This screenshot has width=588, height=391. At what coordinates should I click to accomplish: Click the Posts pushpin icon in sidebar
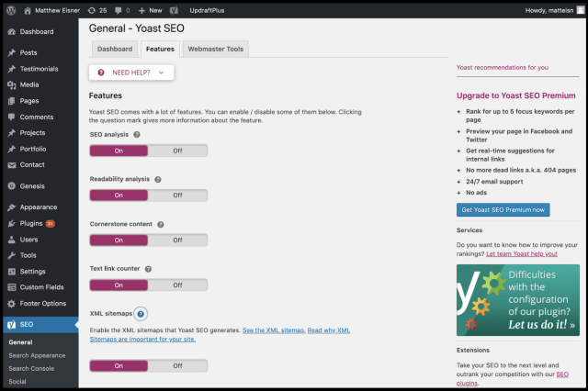point(12,53)
